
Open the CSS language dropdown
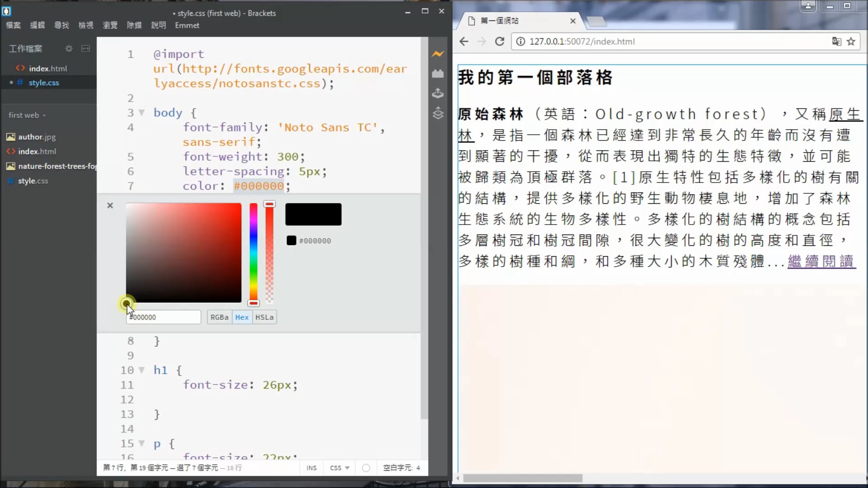pos(340,468)
